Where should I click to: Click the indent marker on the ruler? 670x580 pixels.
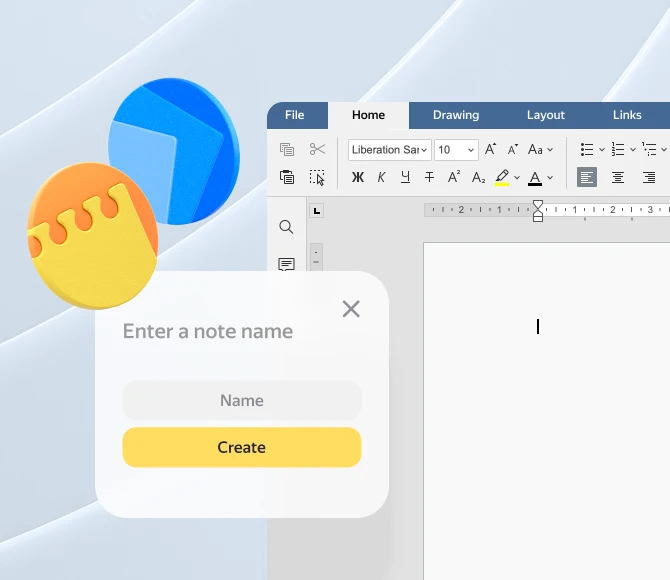[x=538, y=211]
